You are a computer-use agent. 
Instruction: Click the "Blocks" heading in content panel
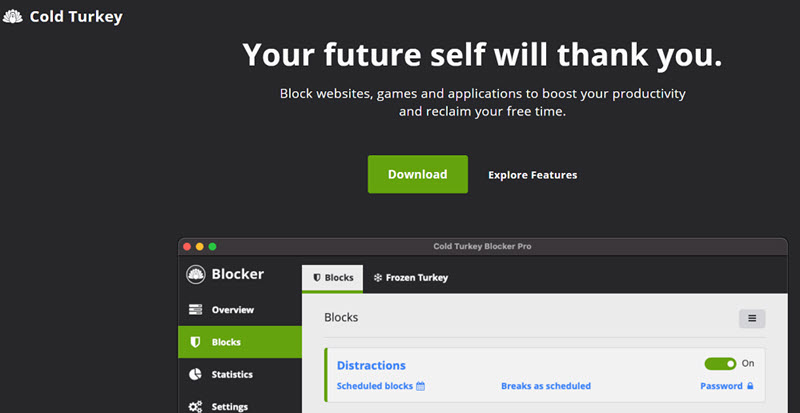tap(341, 318)
